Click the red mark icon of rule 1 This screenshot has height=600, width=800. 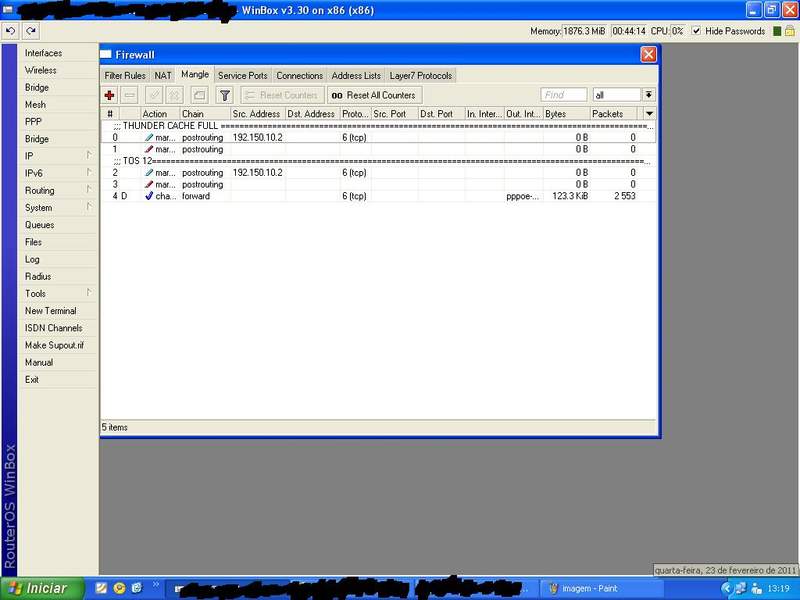click(x=148, y=149)
